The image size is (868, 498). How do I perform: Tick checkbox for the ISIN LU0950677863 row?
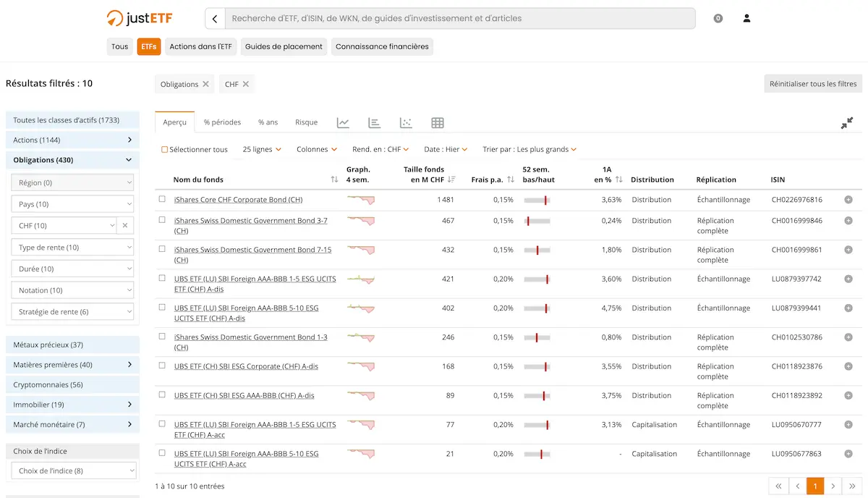point(162,453)
